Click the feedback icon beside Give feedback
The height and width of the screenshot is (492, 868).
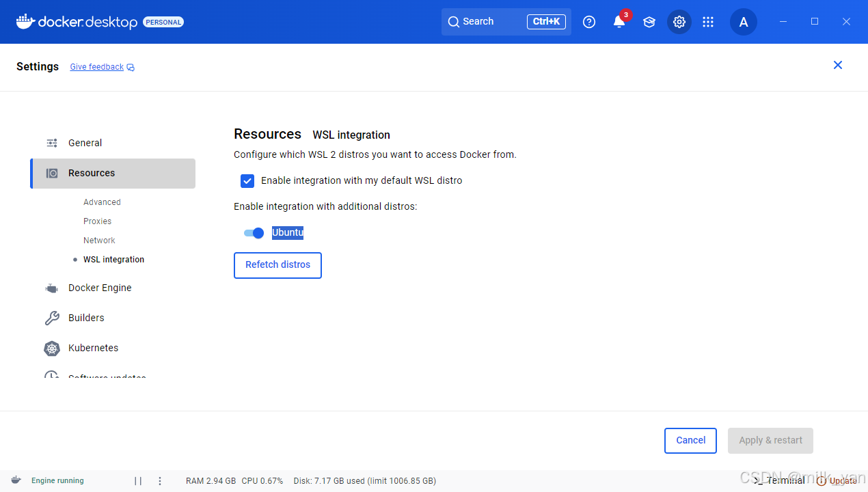click(131, 67)
